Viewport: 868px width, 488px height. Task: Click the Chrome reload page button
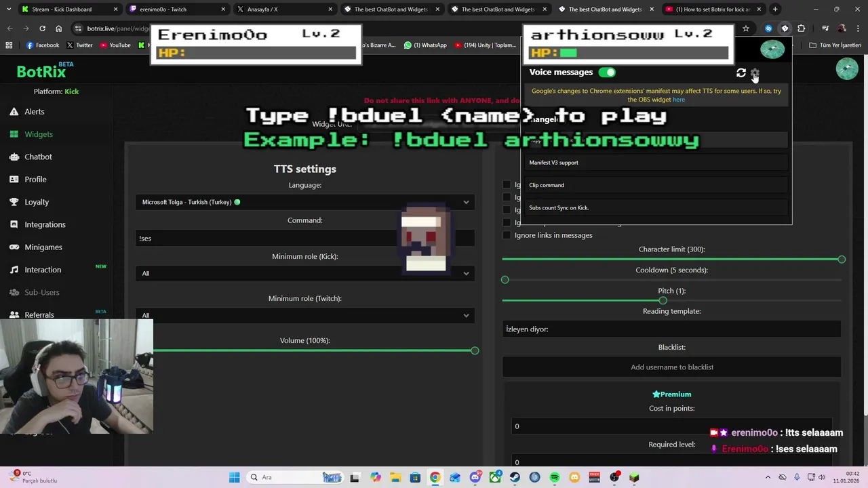click(42, 28)
